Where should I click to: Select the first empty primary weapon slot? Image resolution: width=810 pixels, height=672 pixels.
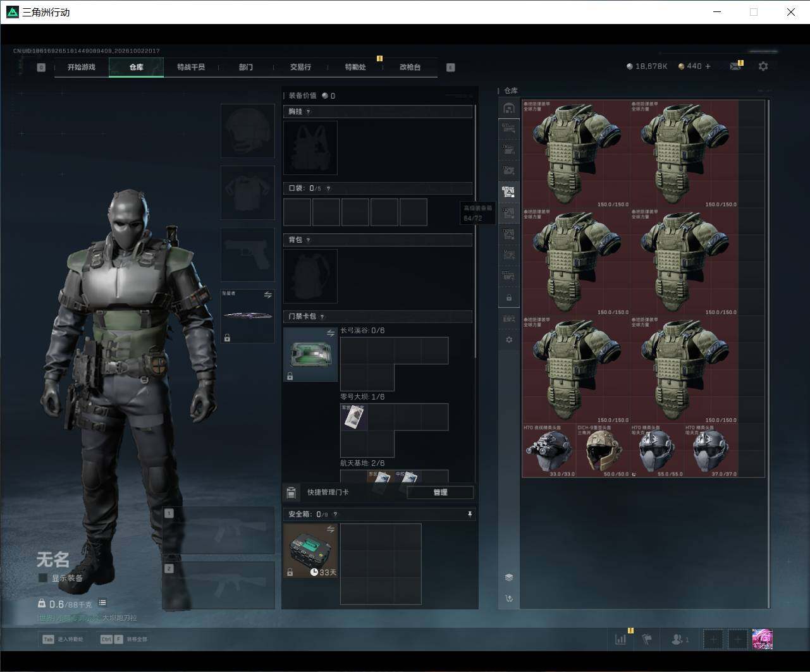point(219,530)
